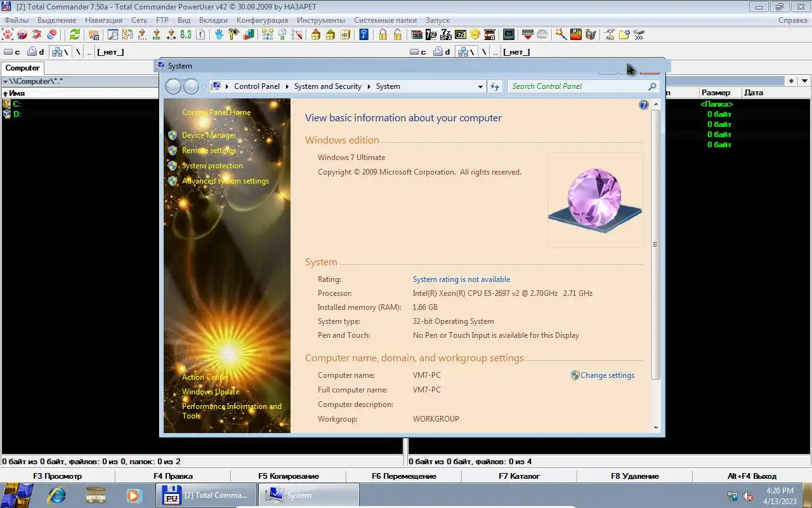The height and width of the screenshot is (508, 812).
Task: Open System protection link
Action: tap(213, 166)
